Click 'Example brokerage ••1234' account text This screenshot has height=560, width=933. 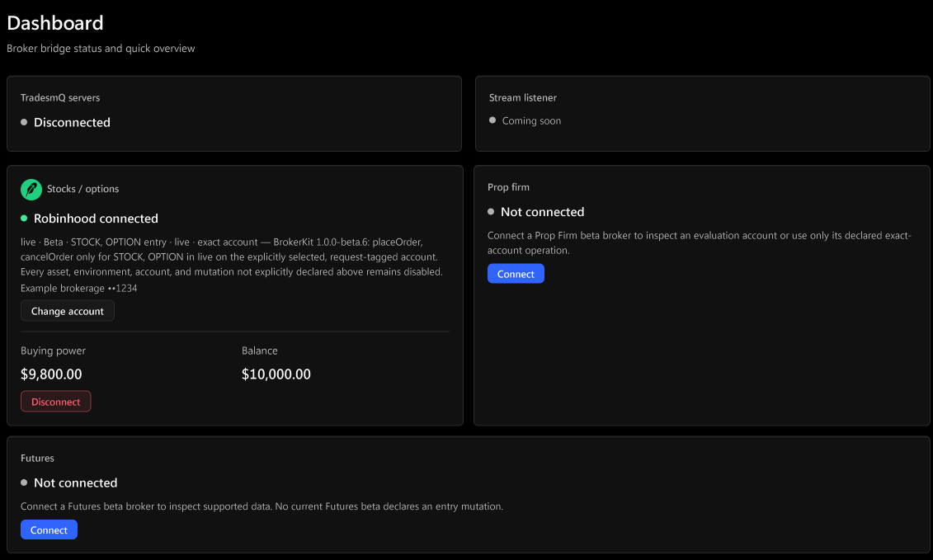click(78, 288)
